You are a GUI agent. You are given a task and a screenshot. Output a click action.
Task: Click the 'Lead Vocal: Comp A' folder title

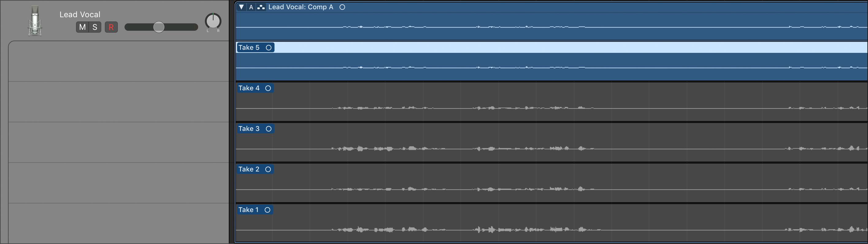(301, 7)
